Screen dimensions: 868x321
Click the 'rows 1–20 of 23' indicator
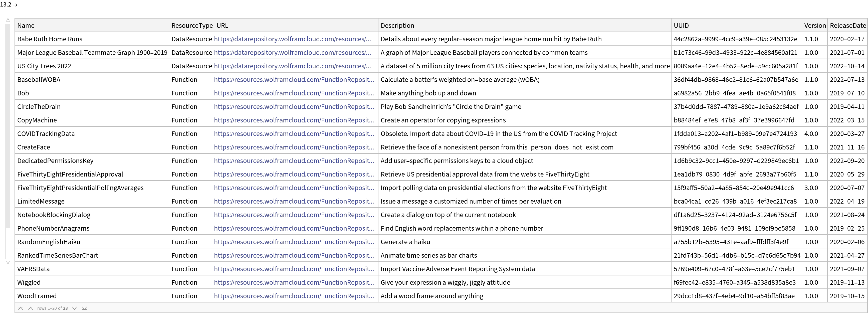(x=53, y=308)
